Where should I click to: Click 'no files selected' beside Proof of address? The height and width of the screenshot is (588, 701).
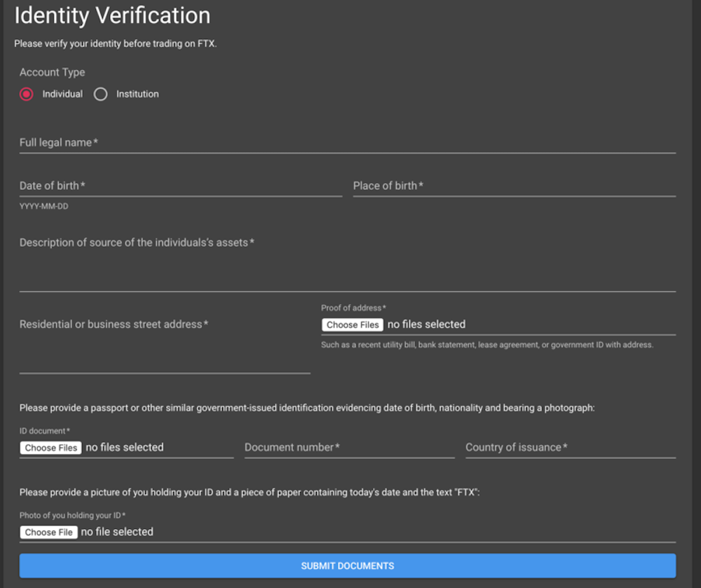click(x=426, y=324)
